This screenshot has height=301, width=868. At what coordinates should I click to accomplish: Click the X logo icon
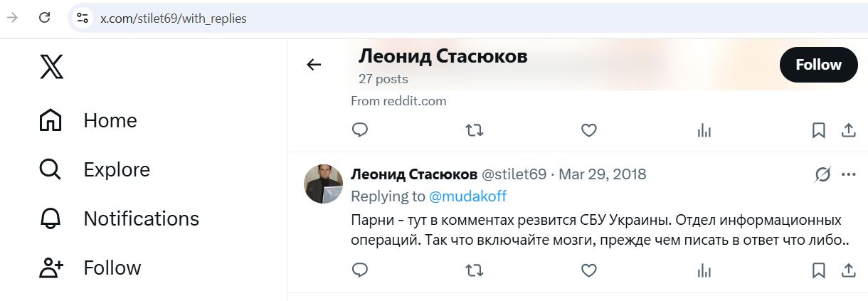point(51,68)
